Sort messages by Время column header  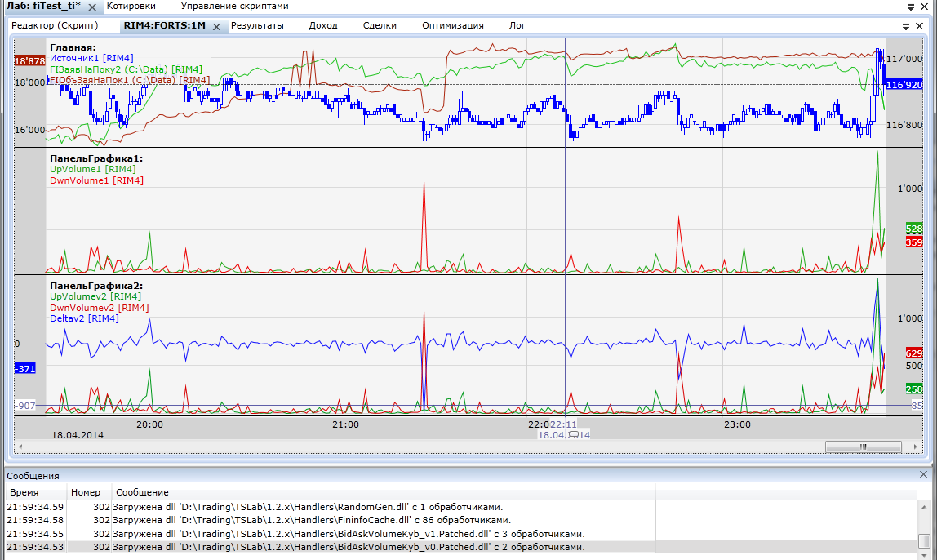(x=24, y=492)
